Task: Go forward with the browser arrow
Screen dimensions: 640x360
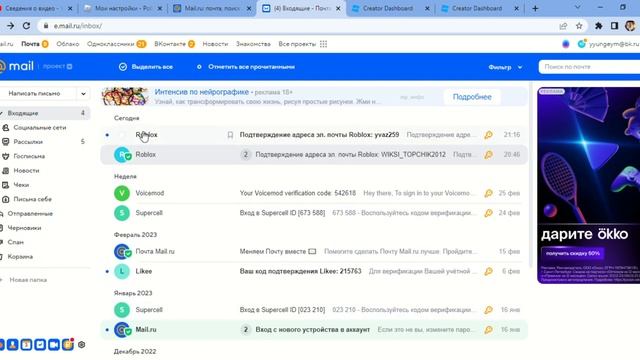Action: [11, 26]
